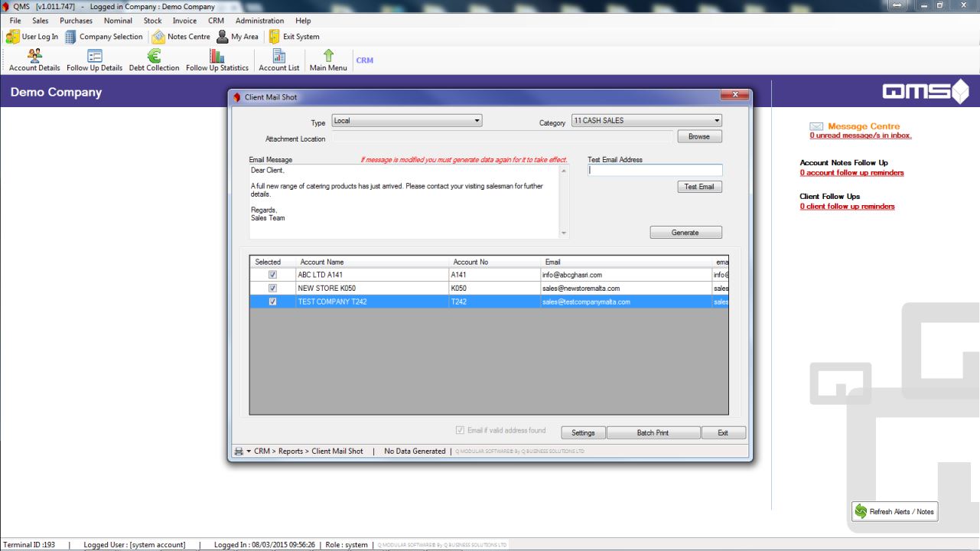This screenshot has height=551, width=980.
Task: Open the Debt Collection euro icon
Action: click(x=154, y=60)
